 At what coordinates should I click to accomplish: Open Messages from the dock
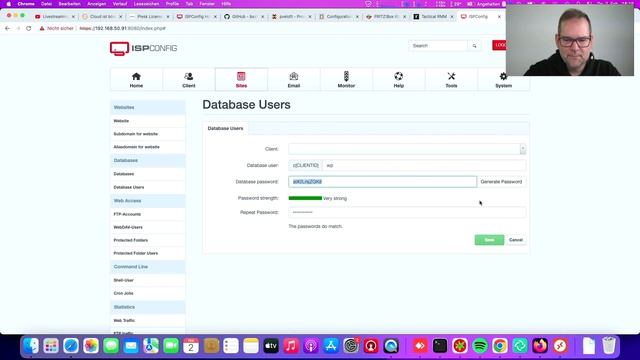(x=111, y=346)
